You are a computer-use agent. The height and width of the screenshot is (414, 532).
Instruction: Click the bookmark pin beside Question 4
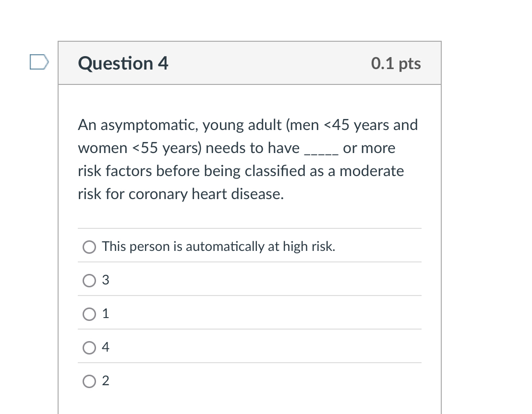pos(40,61)
